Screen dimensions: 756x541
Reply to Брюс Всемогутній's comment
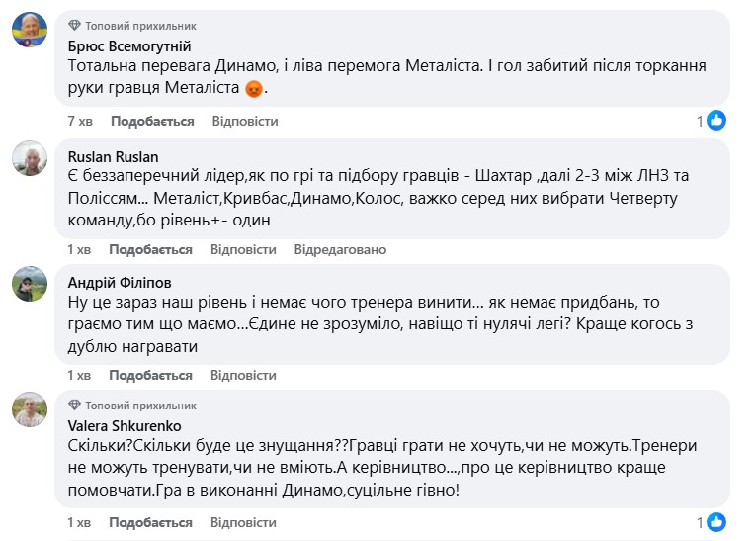pos(245,121)
